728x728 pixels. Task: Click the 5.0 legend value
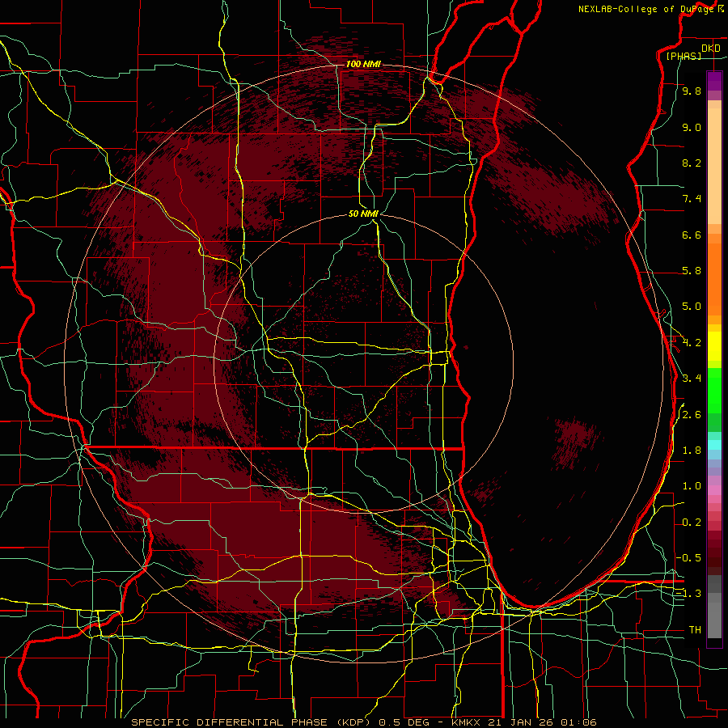pyautogui.click(x=692, y=307)
